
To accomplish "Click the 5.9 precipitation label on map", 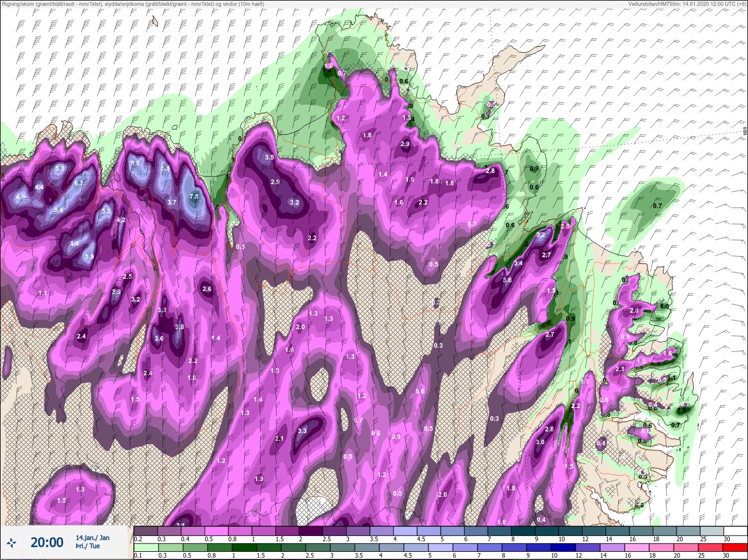I will (89, 257).
